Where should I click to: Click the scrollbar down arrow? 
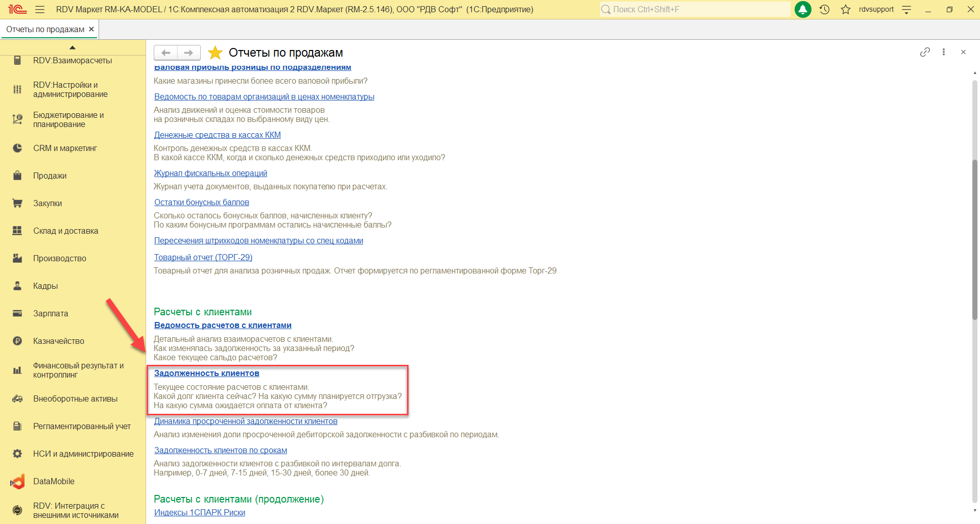click(x=975, y=510)
